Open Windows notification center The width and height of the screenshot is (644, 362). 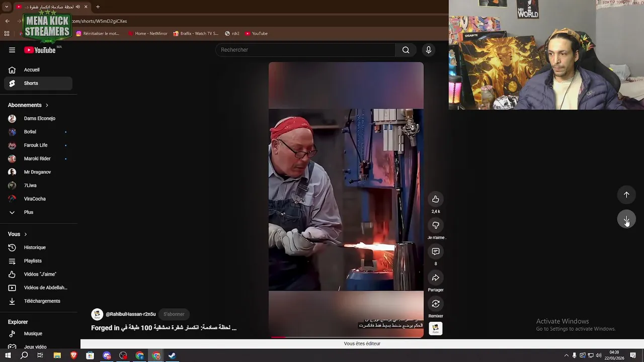pyautogui.click(x=633, y=355)
